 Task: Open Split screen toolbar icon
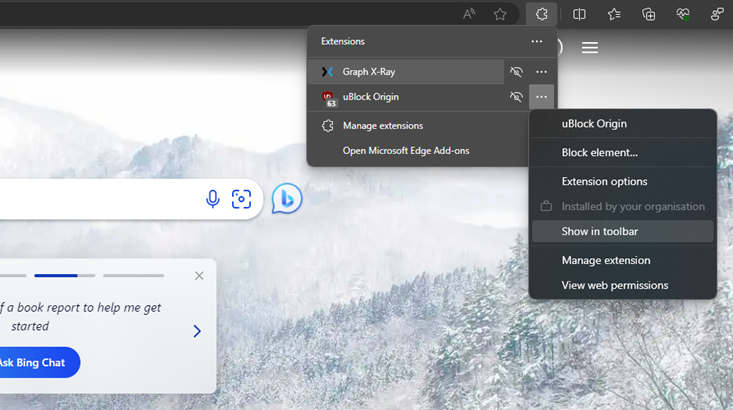pyautogui.click(x=579, y=14)
